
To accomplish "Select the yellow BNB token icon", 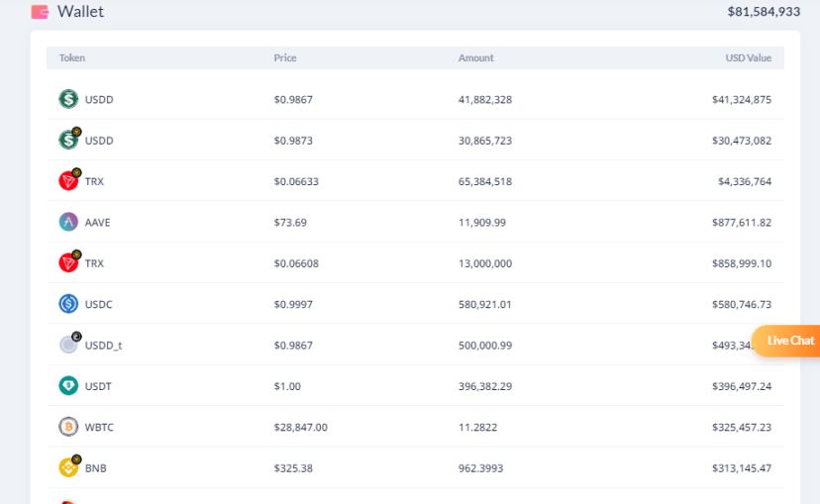I will click(68, 467).
